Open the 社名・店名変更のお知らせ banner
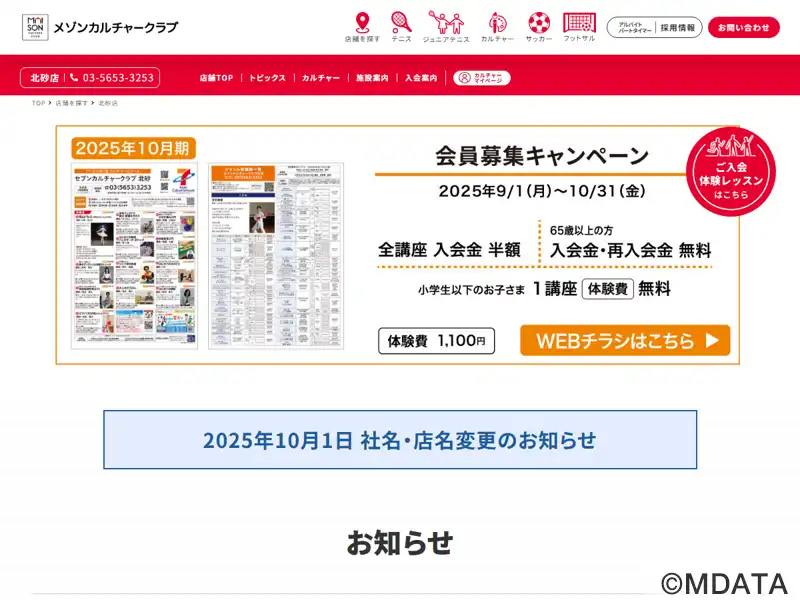 [x=400, y=440]
